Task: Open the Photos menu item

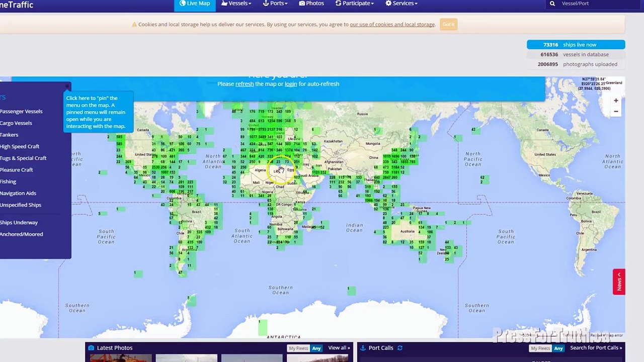Action: (x=311, y=4)
